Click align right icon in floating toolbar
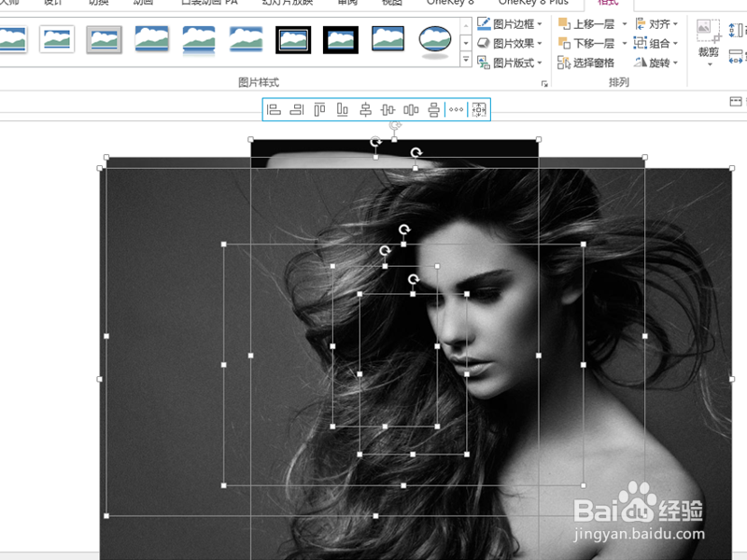Viewport: 747px width, 560px height. pyautogui.click(x=296, y=110)
